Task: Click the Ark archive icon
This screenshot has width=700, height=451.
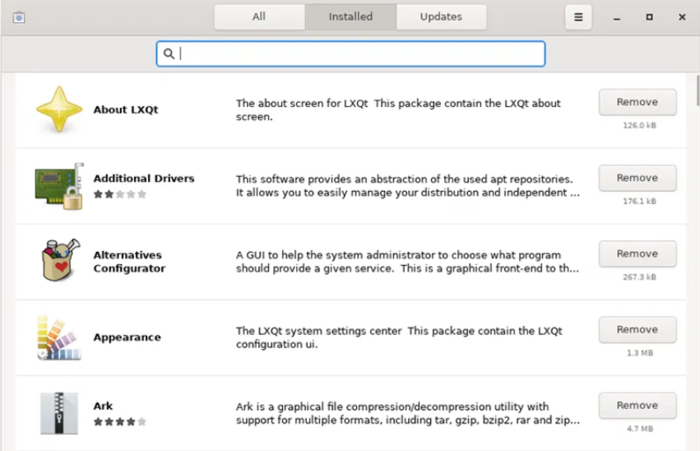Action: (59, 413)
